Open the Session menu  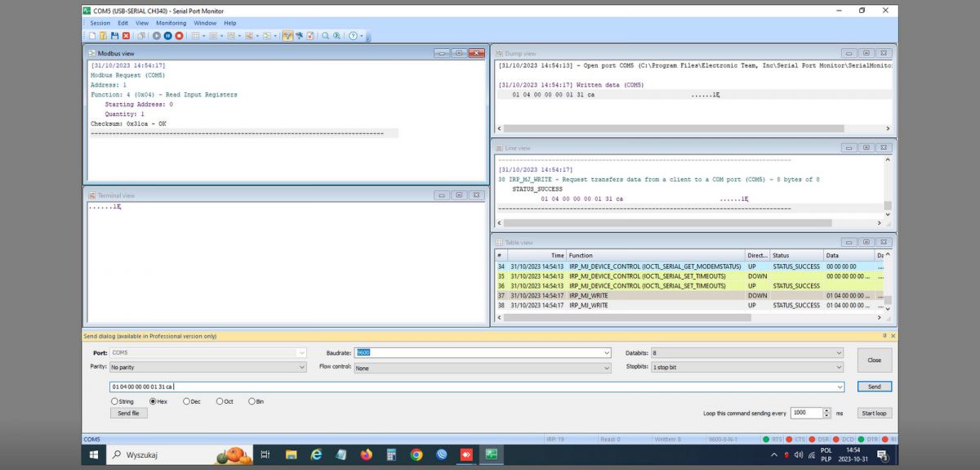100,23
